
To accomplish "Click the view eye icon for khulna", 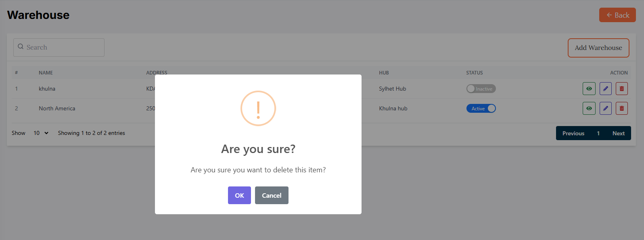I will point(589,89).
